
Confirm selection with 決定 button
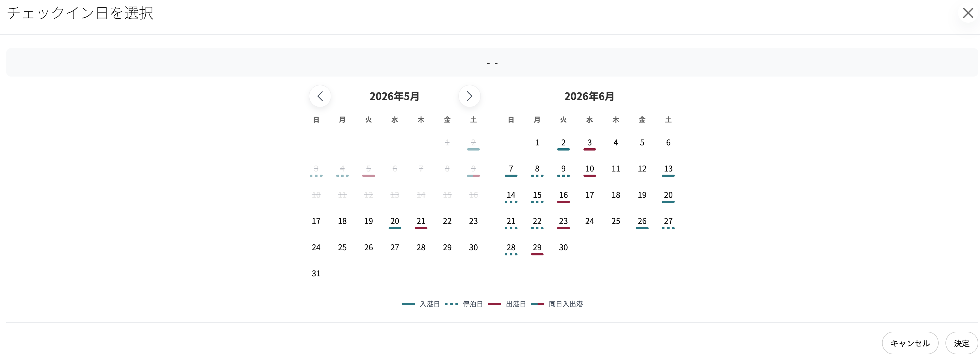pos(961,343)
